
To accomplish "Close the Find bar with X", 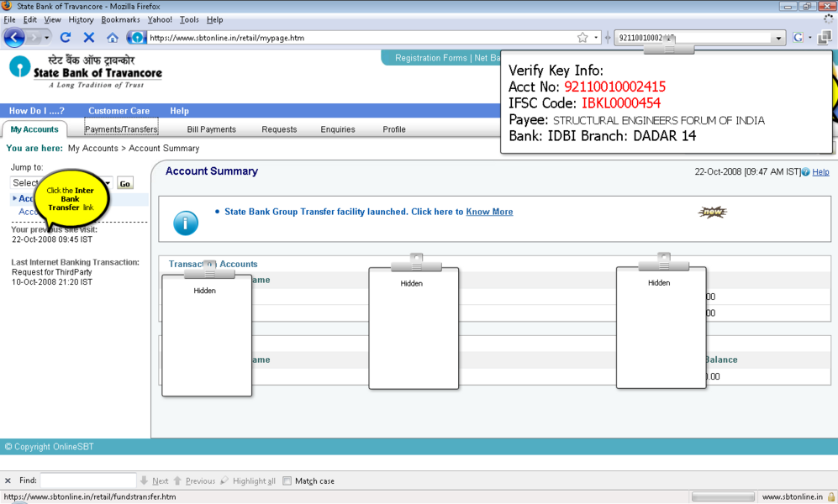I will pyautogui.click(x=8, y=481).
